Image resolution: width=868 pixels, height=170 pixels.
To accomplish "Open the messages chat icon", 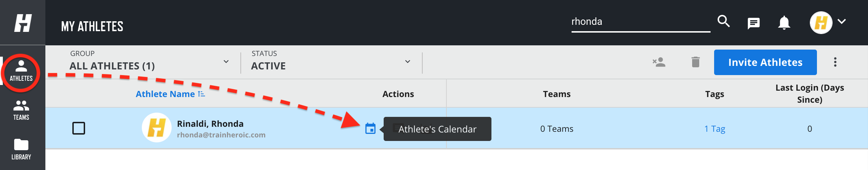I will click(x=753, y=23).
